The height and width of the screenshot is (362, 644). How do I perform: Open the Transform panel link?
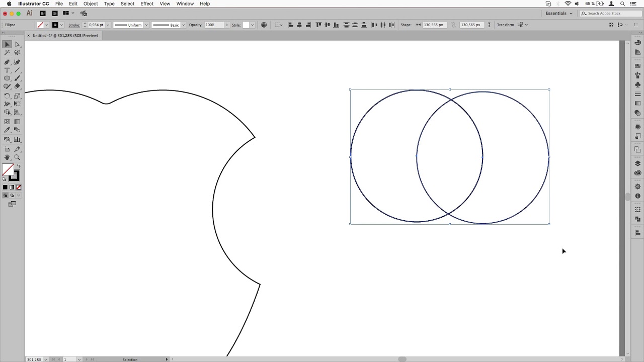pos(506,25)
